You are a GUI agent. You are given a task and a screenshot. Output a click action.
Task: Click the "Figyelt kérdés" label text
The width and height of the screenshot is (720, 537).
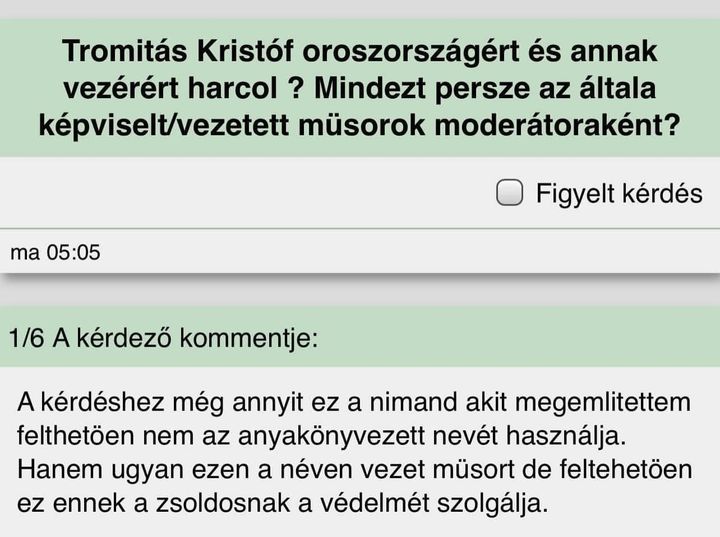coord(619,193)
